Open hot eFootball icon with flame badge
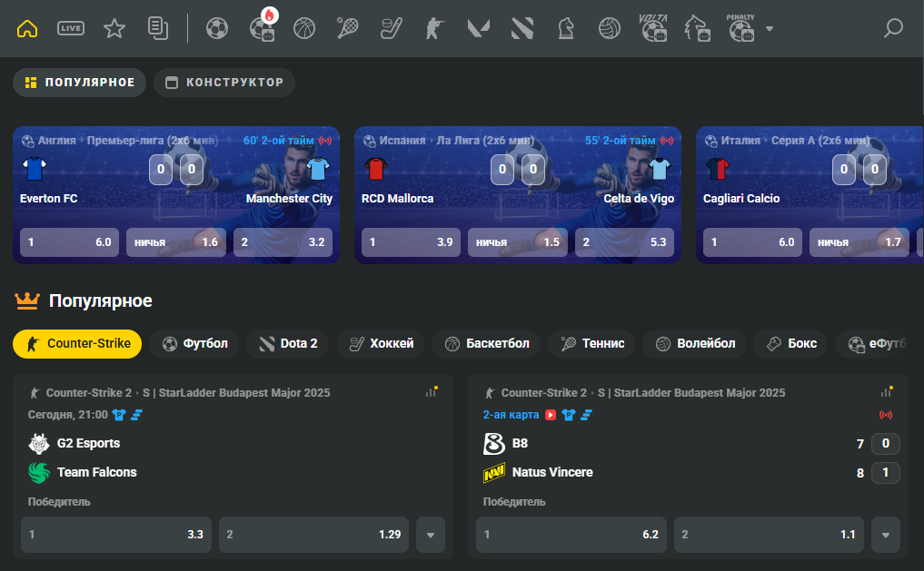The width and height of the screenshot is (924, 571). click(x=263, y=27)
